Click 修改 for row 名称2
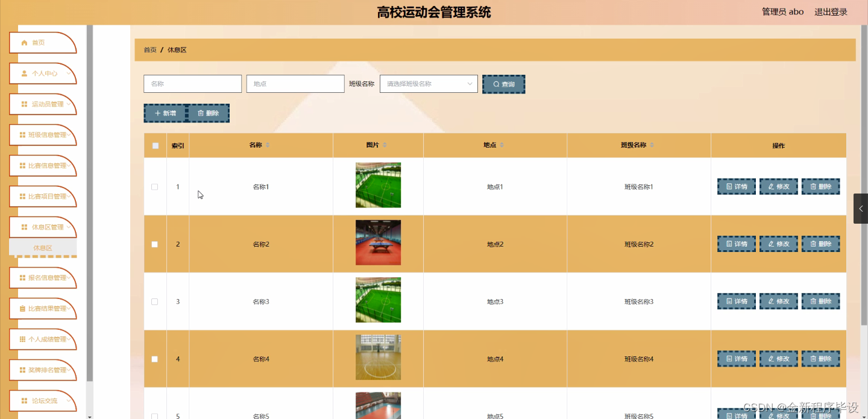The image size is (868, 419). pyautogui.click(x=778, y=244)
